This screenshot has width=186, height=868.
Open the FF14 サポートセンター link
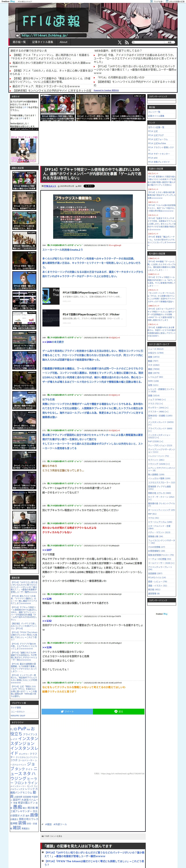tap(159, 154)
